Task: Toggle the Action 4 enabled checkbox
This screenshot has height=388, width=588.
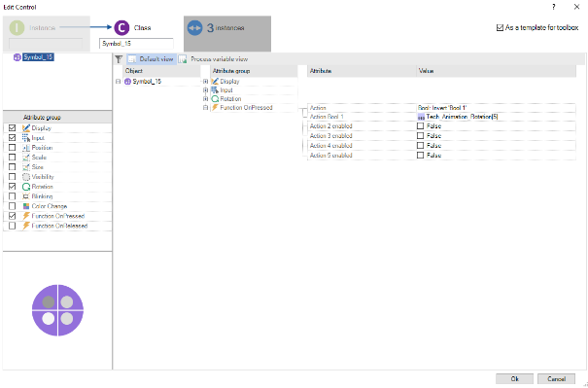Action: [421, 146]
